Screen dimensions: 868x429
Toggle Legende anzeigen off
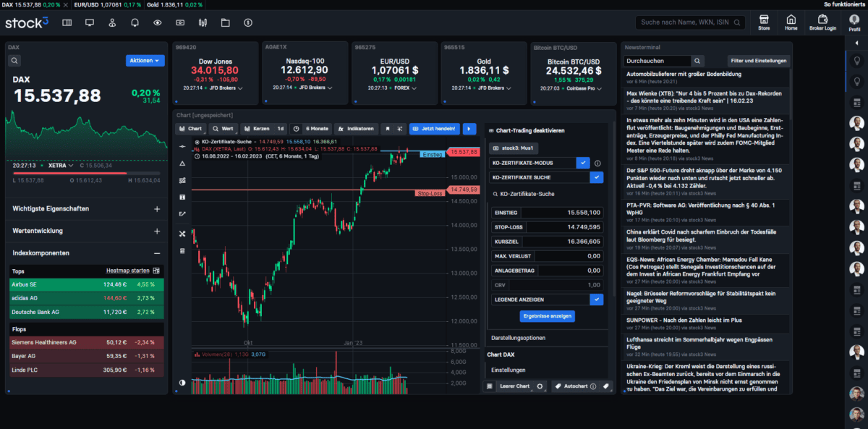(x=597, y=299)
